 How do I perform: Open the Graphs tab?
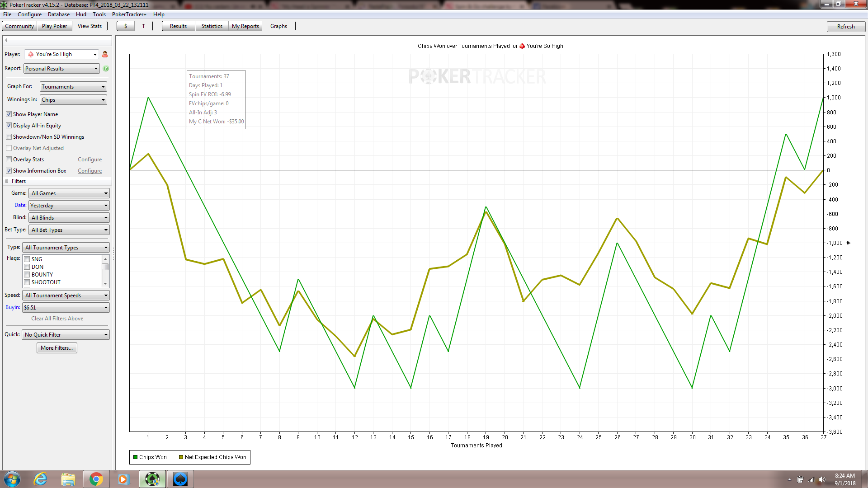coord(278,26)
